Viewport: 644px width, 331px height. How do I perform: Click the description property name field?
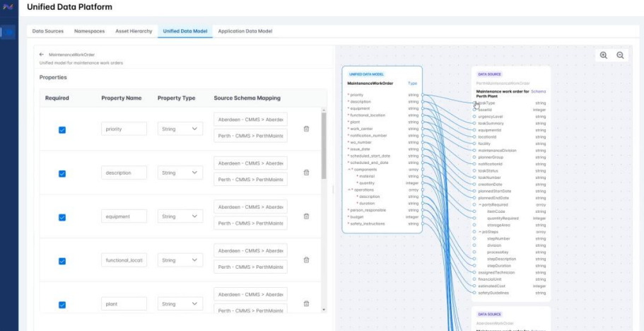point(124,173)
